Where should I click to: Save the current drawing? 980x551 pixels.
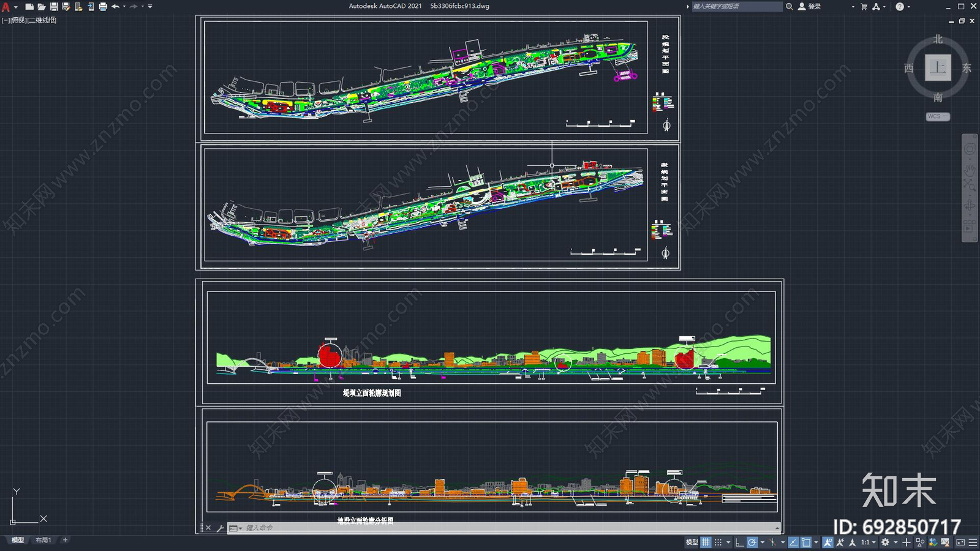[54, 7]
